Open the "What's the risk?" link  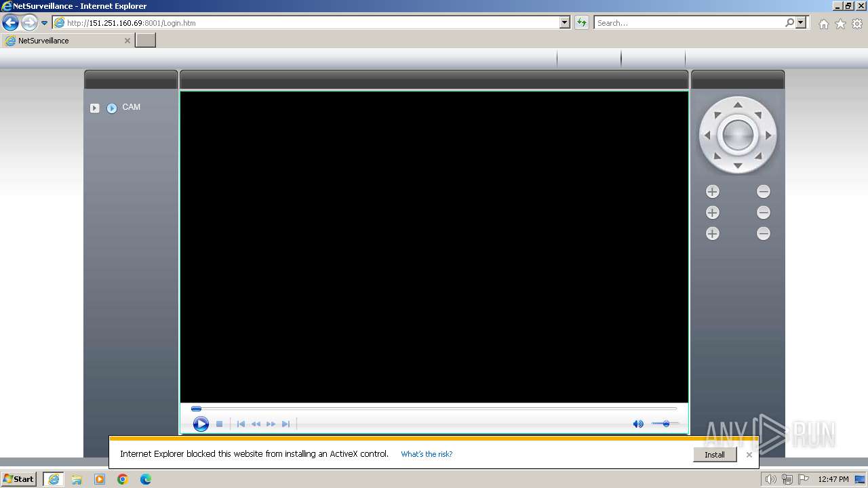tap(427, 454)
